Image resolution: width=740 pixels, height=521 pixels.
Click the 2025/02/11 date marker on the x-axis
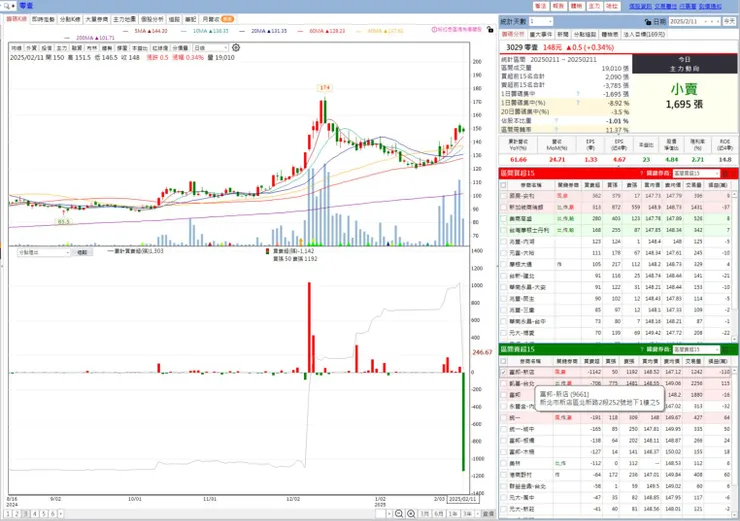(462, 499)
